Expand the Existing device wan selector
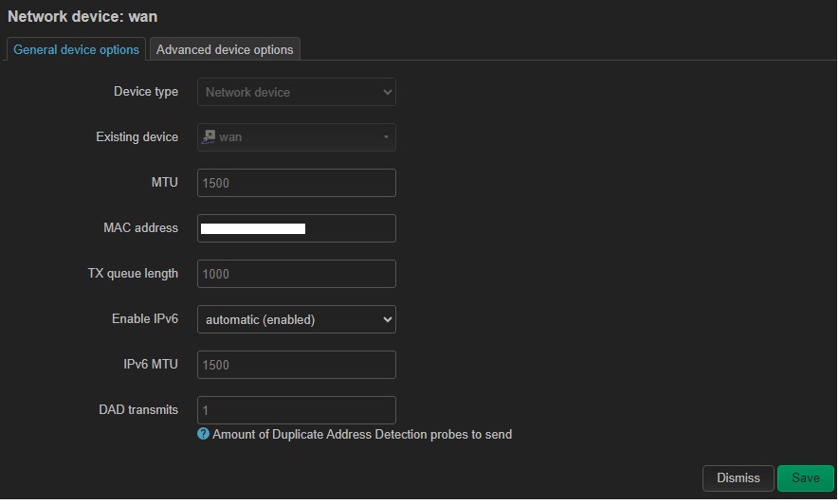This screenshot has height=504, width=839. pyautogui.click(x=297, y=137)
